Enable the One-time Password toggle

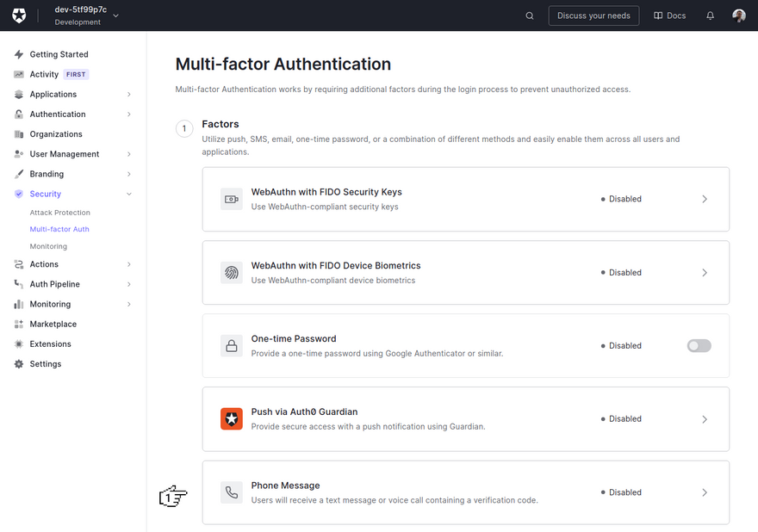(x=699, y=345)
